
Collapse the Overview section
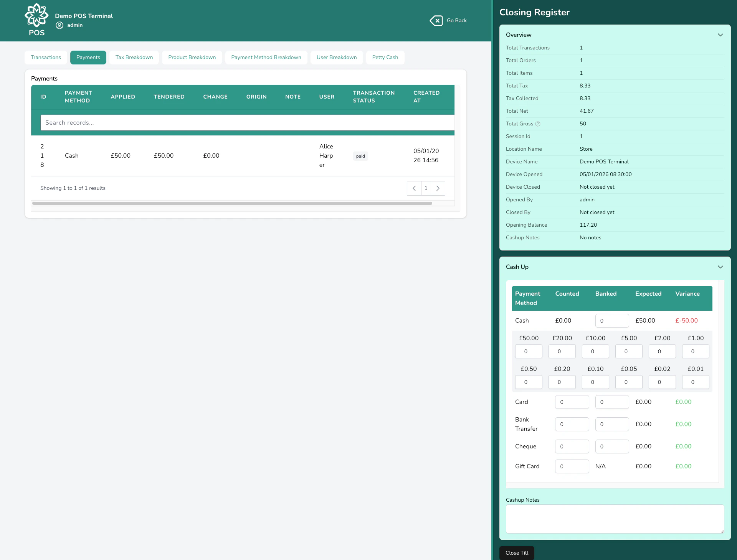click(720, 35)
